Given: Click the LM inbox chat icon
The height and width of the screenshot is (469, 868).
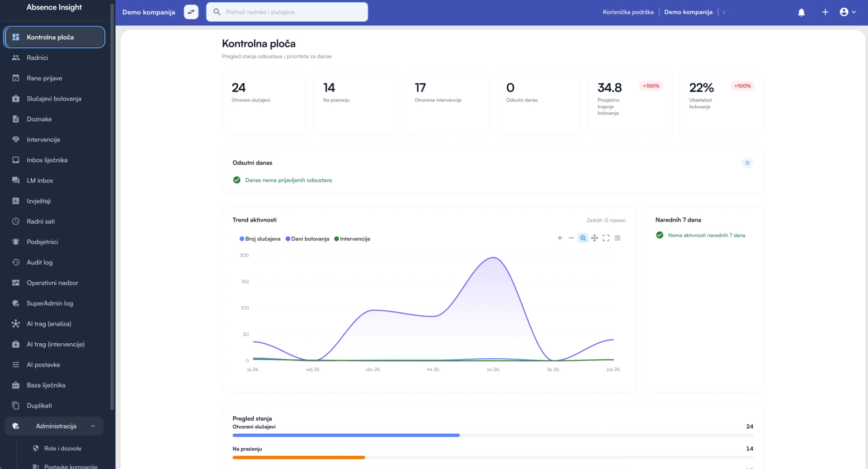Looking at the screenshot, I should [x=16, y=180].
